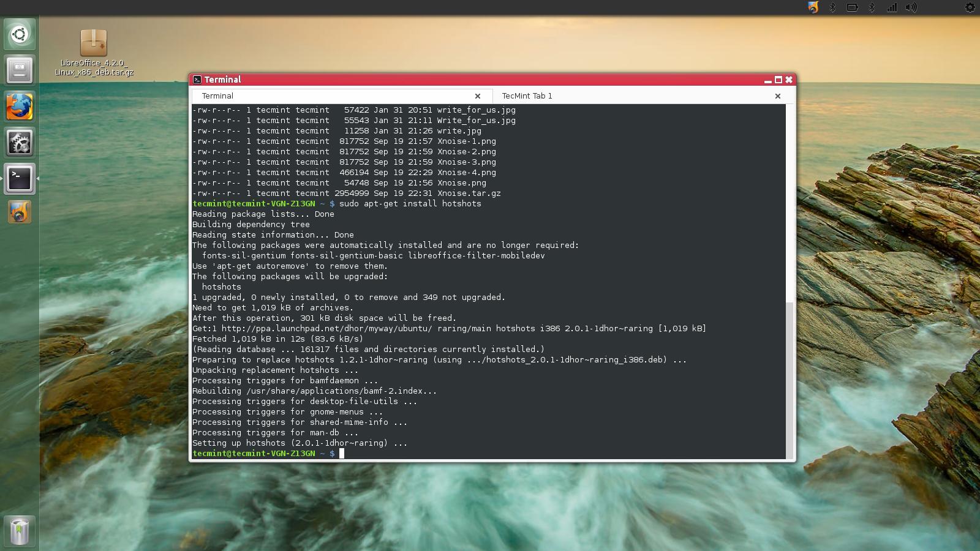The width and height of the screenshot is (980, 551).
Task: Open volume control from the speaker tray icon
Action: (x=912, y=7)
